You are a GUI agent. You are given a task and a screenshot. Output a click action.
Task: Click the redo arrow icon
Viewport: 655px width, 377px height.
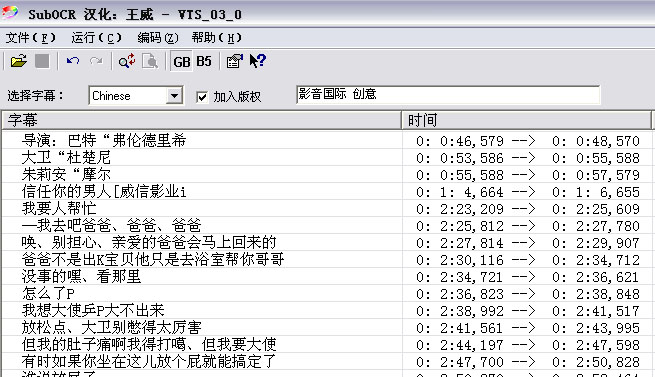96,61
